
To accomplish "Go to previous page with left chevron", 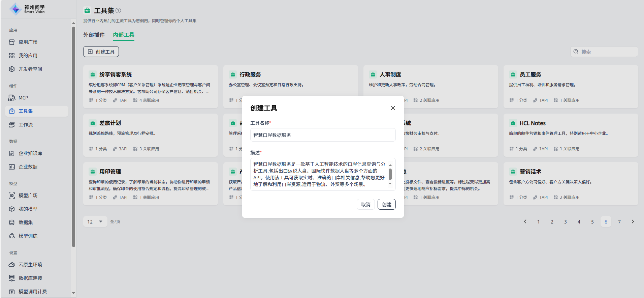I will coord(525,222).
